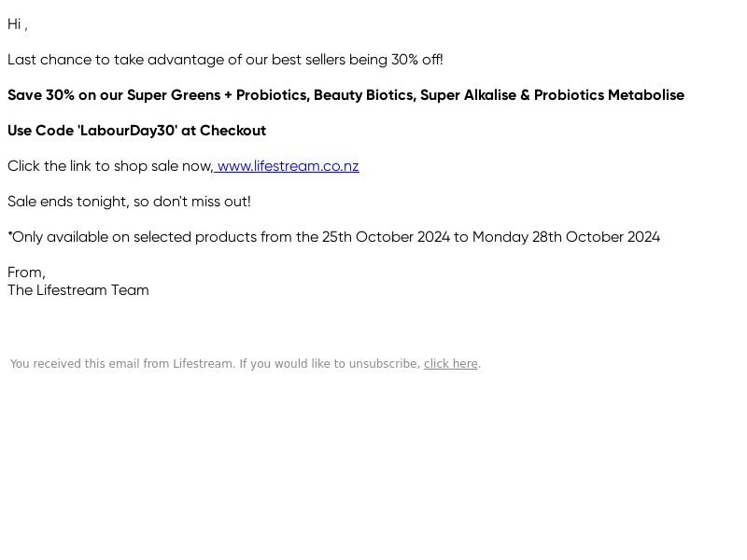
Task: Click the '25th October 2024' date text
Action: pyautogui.click(x=386, y=237)
